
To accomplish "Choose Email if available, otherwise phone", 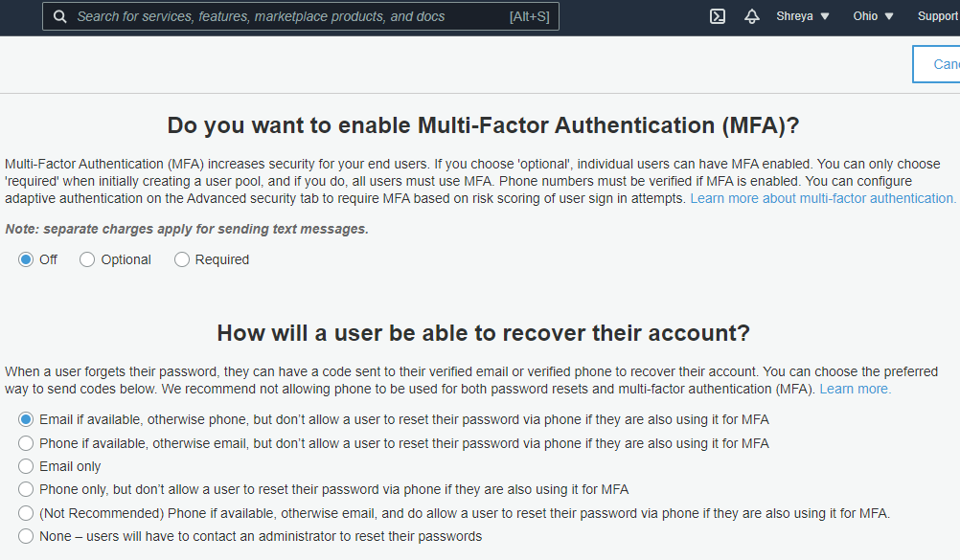I will coord(26,419).
